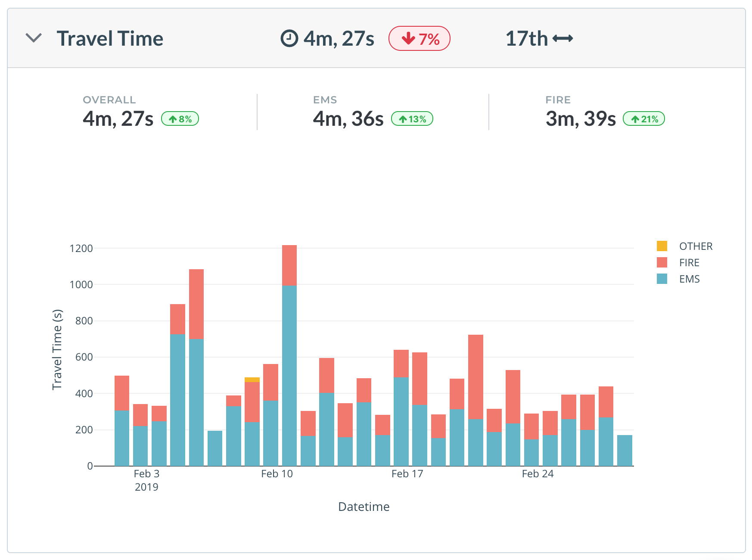The height and width of the screenshot is (560, 752).
Task: Toggle the FIRE series in the legend
Action: pos(689,263)
